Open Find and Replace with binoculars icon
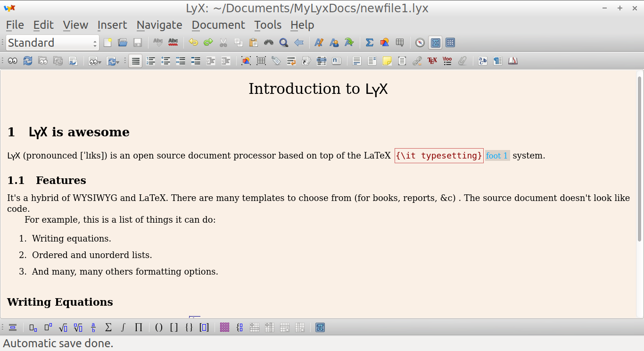 tap(269, 42)
